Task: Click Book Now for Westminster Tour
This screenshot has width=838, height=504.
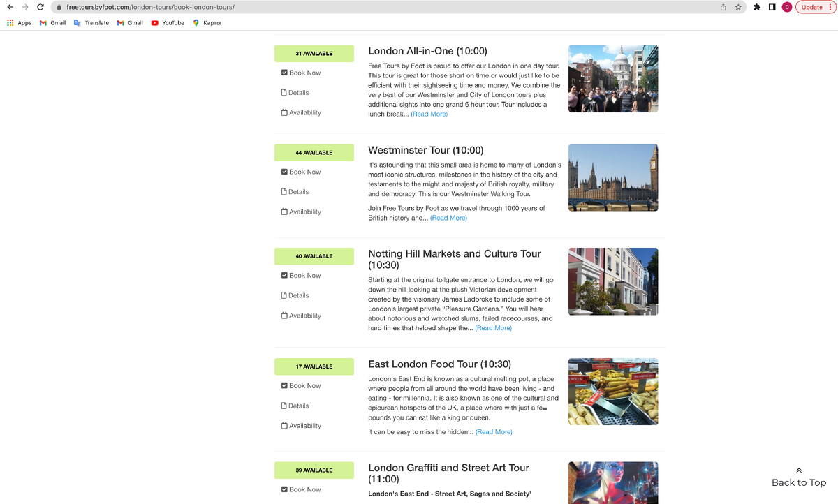Action: pyautogui.click(x=301, y=172)
